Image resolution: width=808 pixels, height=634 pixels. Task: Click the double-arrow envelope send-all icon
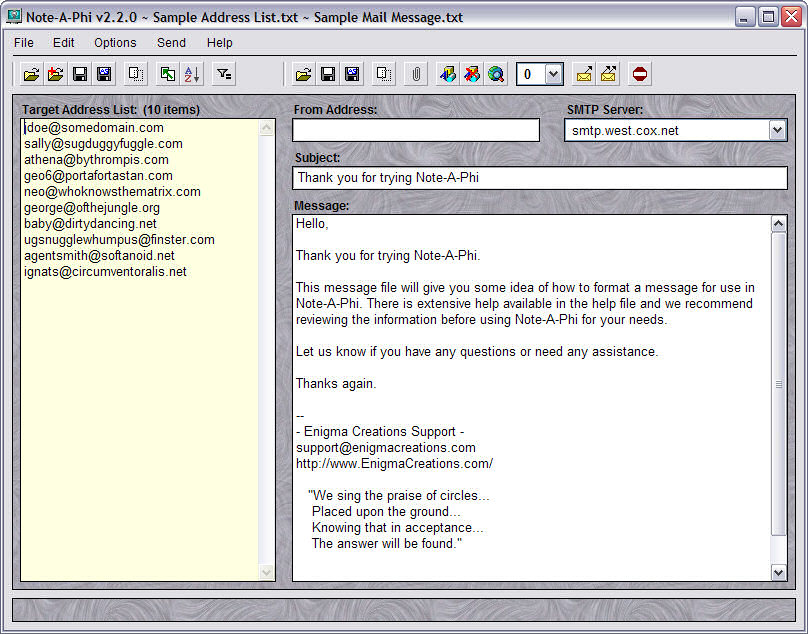point(608,74)
